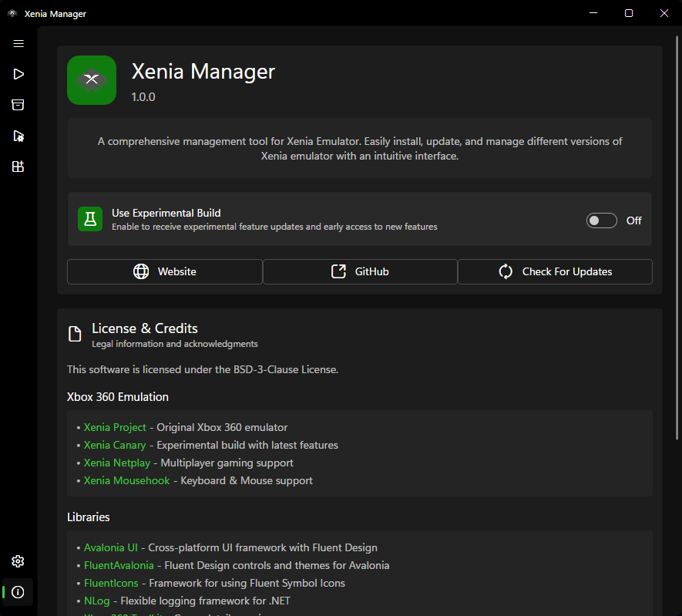Open the Library play icon in sidebar
This screenshot has width=682, height=616.
[18, 74]
